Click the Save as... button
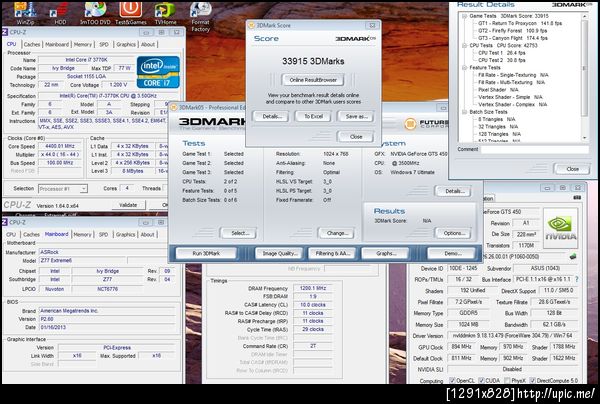This screenshot has height=404, width=600. (x=356, y=116)
